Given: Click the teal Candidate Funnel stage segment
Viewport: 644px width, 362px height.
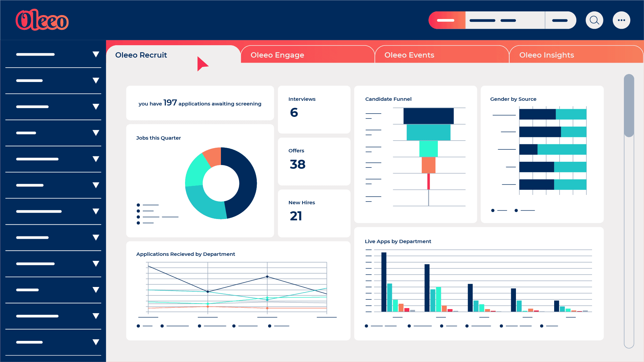Looking at the screenshot, I should tap(428, 132).
